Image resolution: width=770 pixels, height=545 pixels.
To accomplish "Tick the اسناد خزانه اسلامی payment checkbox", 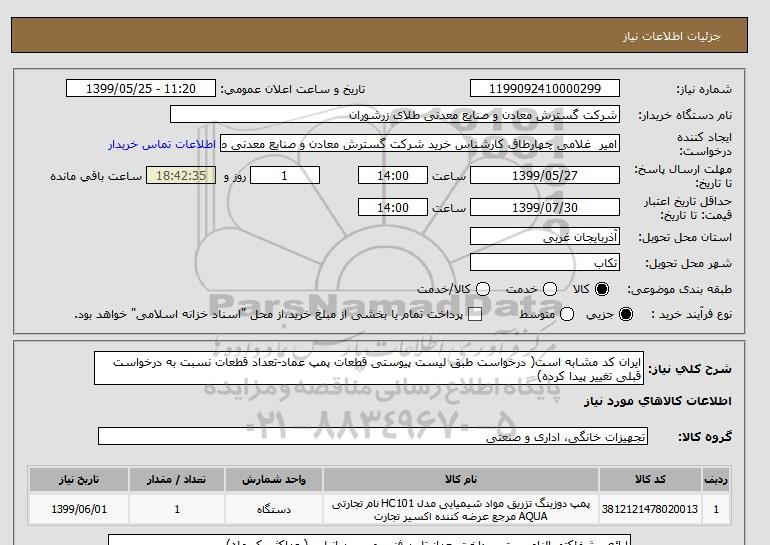I will point(475,314).
